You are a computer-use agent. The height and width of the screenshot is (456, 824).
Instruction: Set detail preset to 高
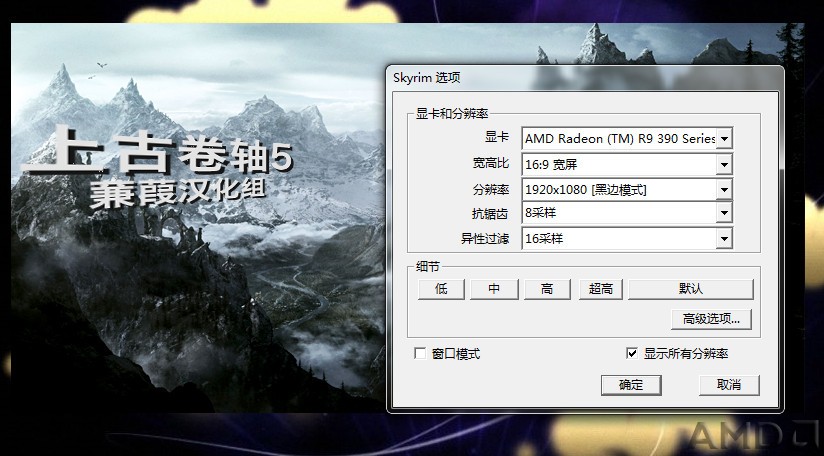(x=547, y=289)
